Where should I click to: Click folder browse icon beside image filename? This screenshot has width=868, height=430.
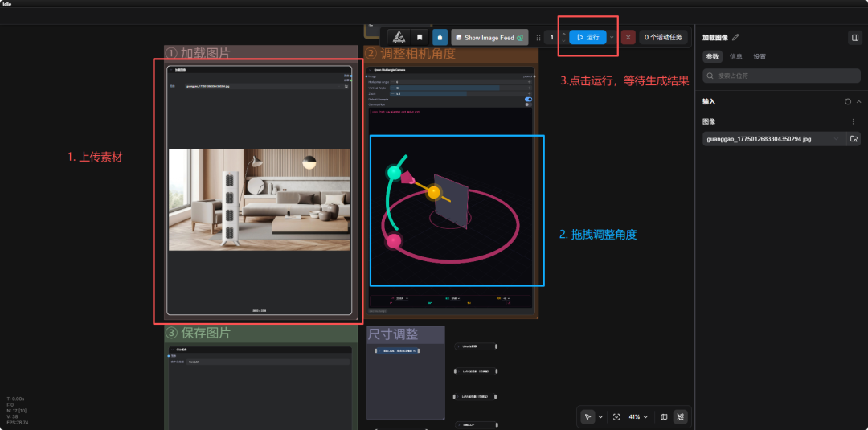click(x=854, y=139)
